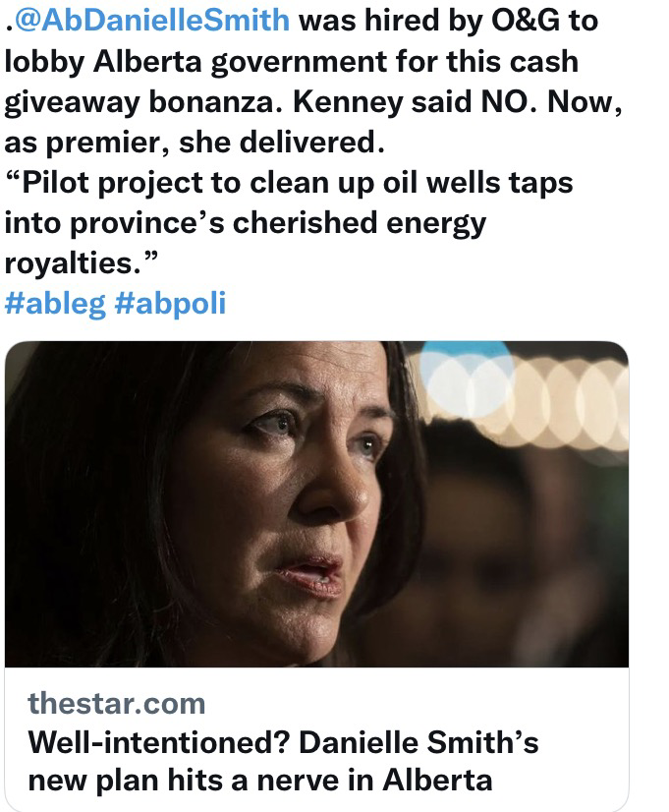Screen dimensions: 669x812
Task: Open the #abpoli hashtag
Action: point(170,304)
